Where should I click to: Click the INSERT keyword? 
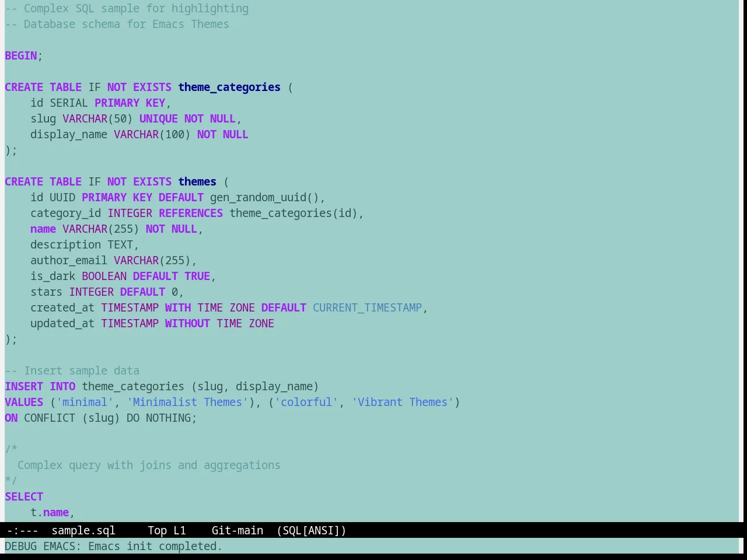tap(24, 386)
